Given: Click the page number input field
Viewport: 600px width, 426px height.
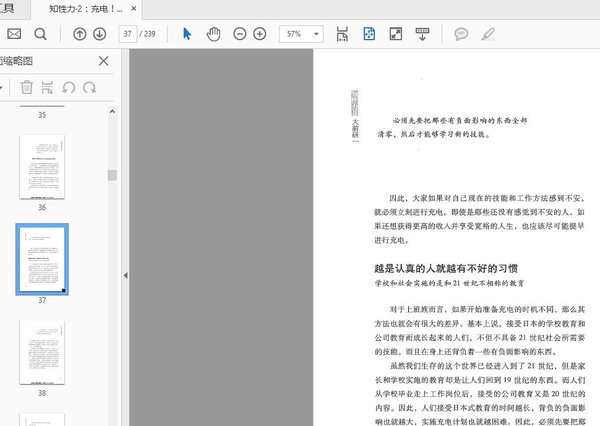Looking at the screenshot, I should pyautogui.click(x=128, y=34).
